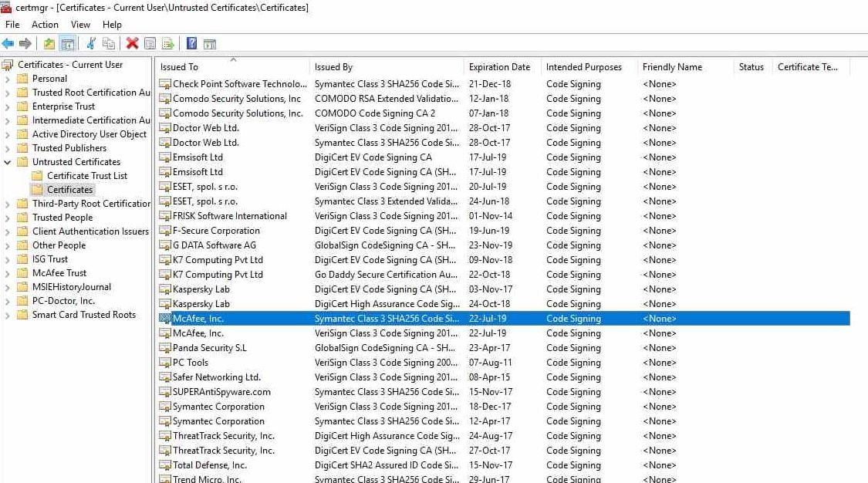Toggle Show/Hide Action Pane icon
This screenshot has height=483, width=868.
210,44
